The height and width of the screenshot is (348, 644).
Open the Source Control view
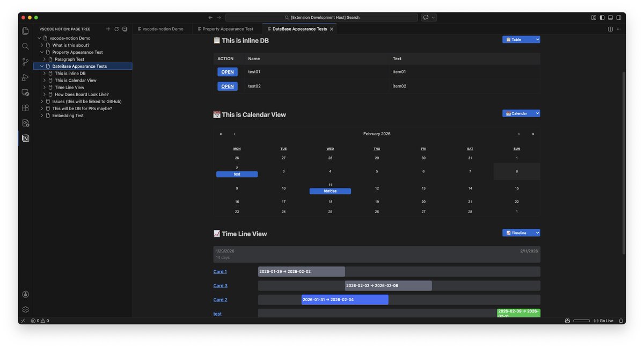coord(25,62)
